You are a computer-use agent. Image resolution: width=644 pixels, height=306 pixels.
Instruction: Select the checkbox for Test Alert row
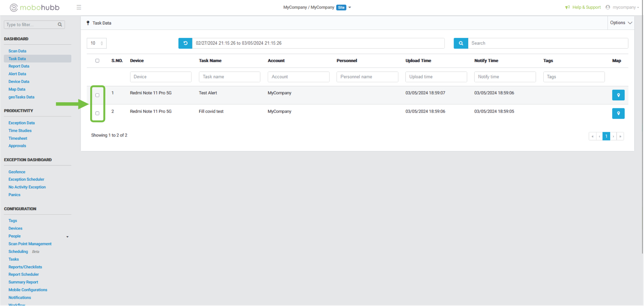pos(97,95)
